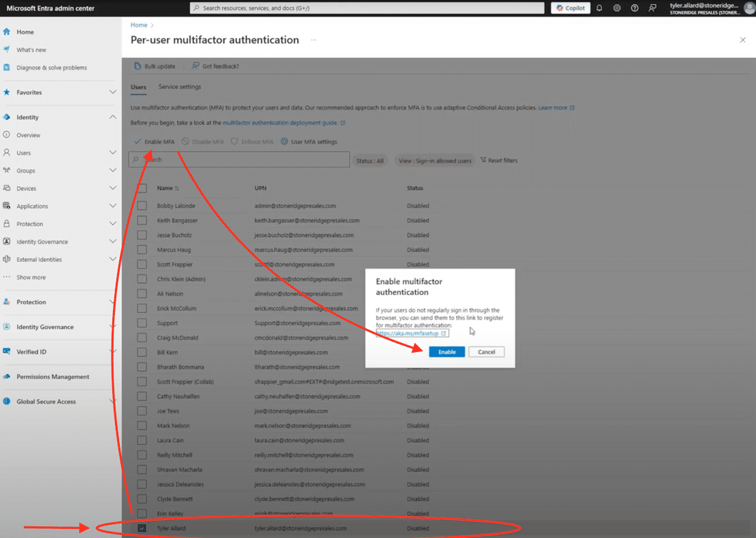756x538 pixels.
Task: Click the Home icon in sidebar
Action: 7,32
